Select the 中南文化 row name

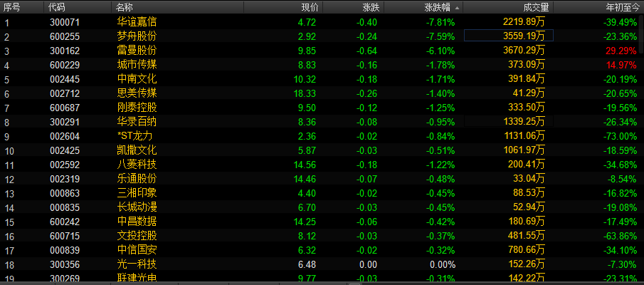tap(137, 79)
